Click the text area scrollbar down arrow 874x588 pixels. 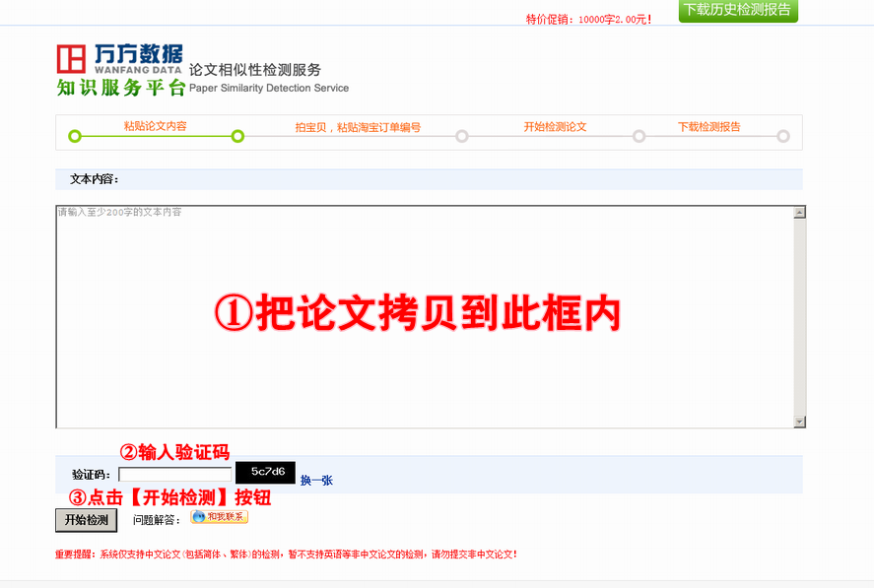(x=799, y=421)
